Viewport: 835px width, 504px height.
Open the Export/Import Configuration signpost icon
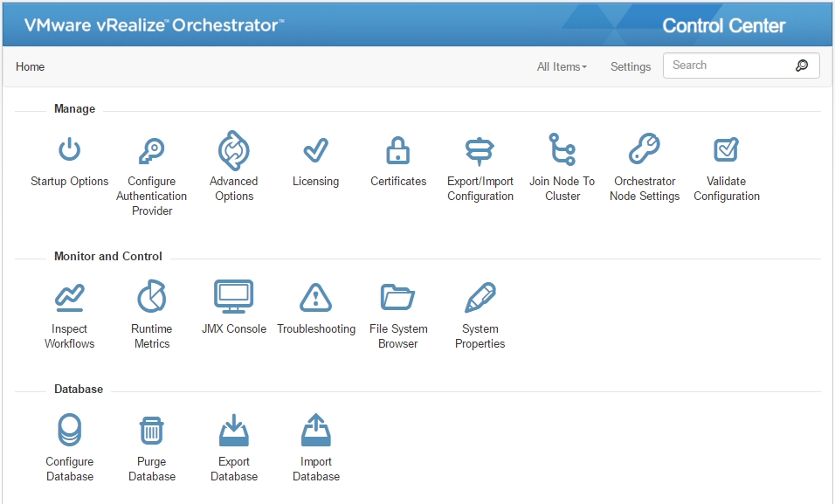click(x=480, y=151)
